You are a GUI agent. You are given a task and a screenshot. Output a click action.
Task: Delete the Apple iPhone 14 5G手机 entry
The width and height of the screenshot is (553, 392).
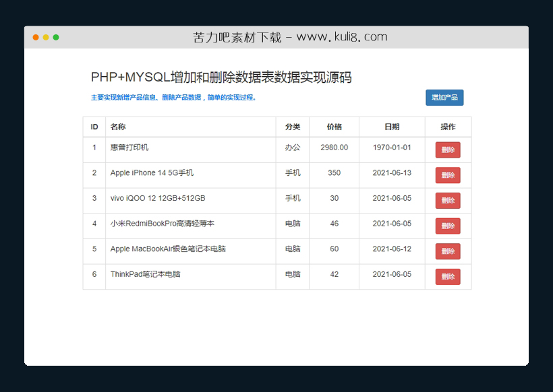click(x=448, y=174)
